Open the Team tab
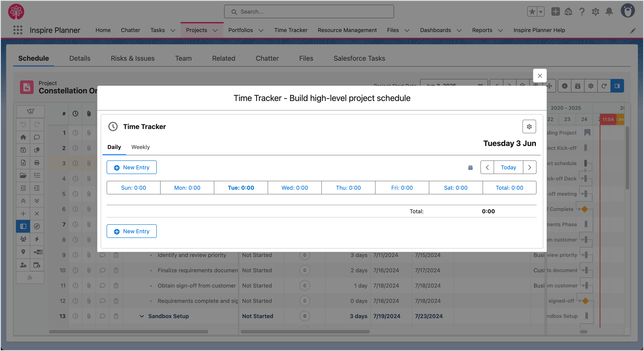The image size is (644, 351). tap(183, 58)
